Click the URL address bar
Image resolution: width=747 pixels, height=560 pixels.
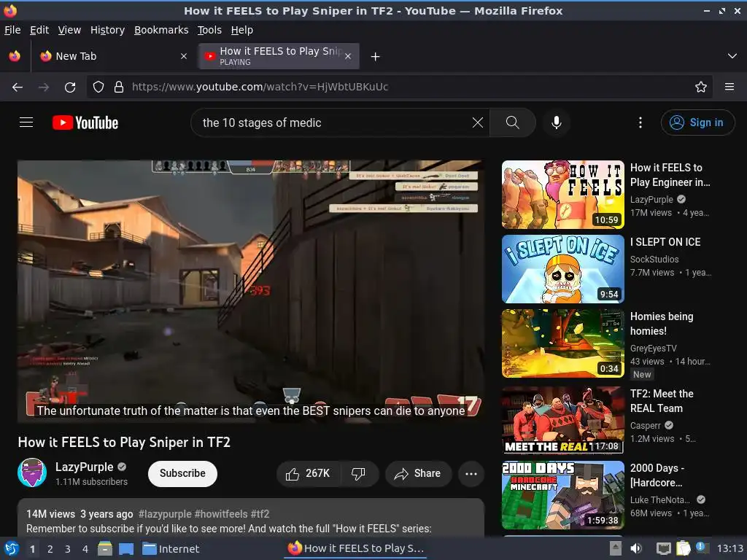tap(399, 87)
